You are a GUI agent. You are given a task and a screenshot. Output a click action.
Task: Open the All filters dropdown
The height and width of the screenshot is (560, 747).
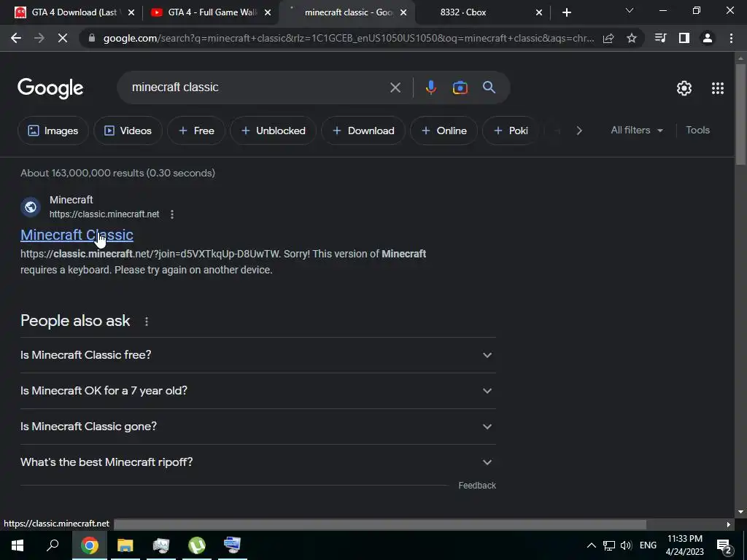pyautogui.click(x=637, y=131)
